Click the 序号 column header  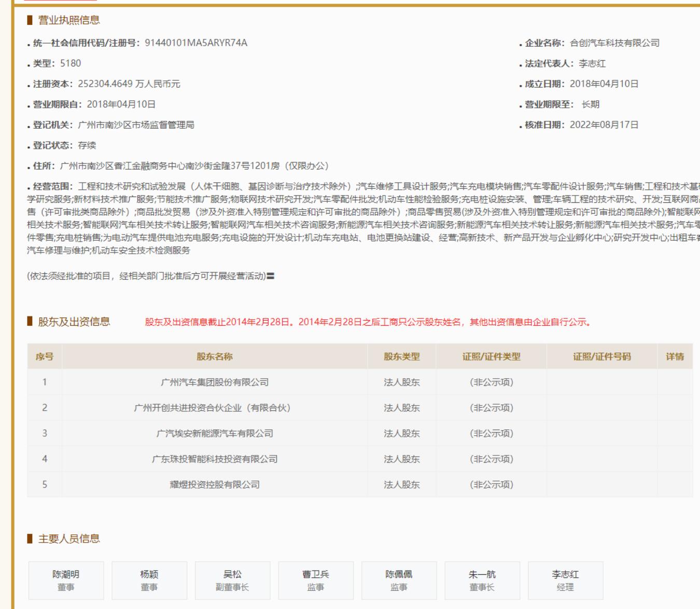(x=45, y=356)
